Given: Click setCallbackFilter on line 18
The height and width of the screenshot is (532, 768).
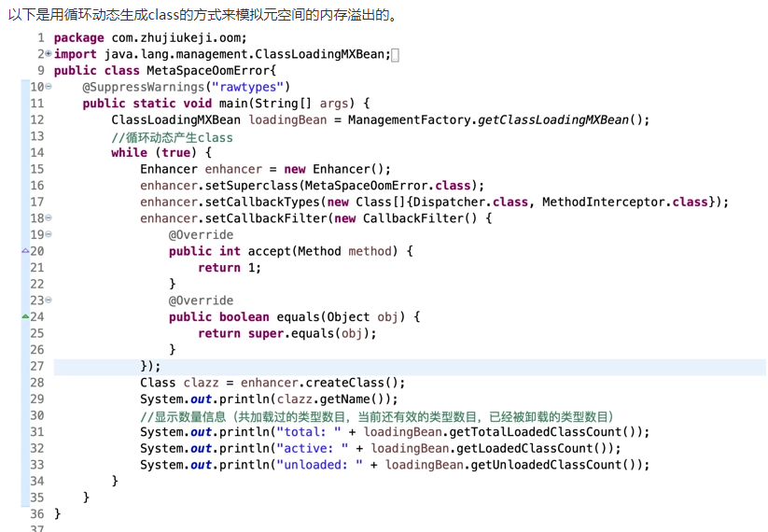Looking at the screenshot, I should tap(265, 218).
